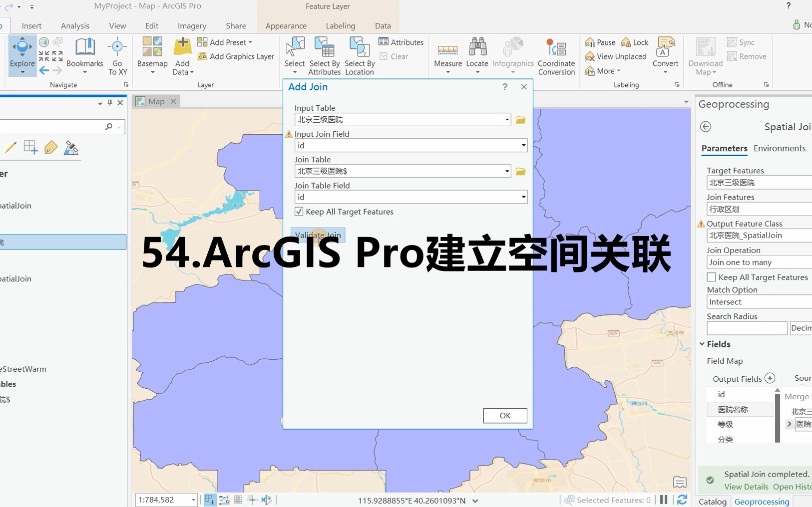Expand the More menu in Labeling

point(603,71)
